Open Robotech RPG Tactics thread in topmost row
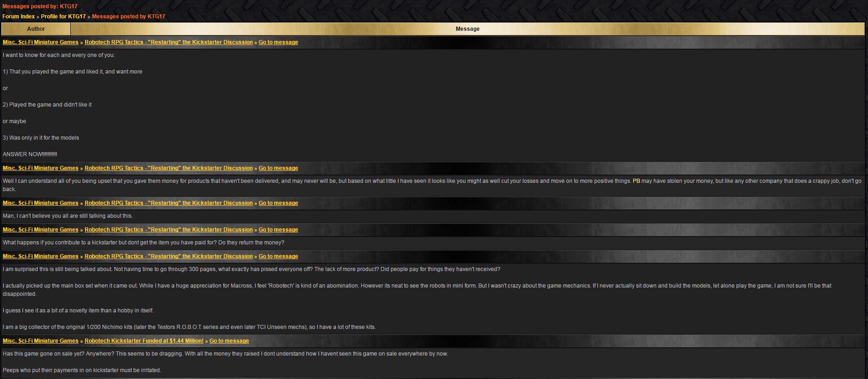 168,42
